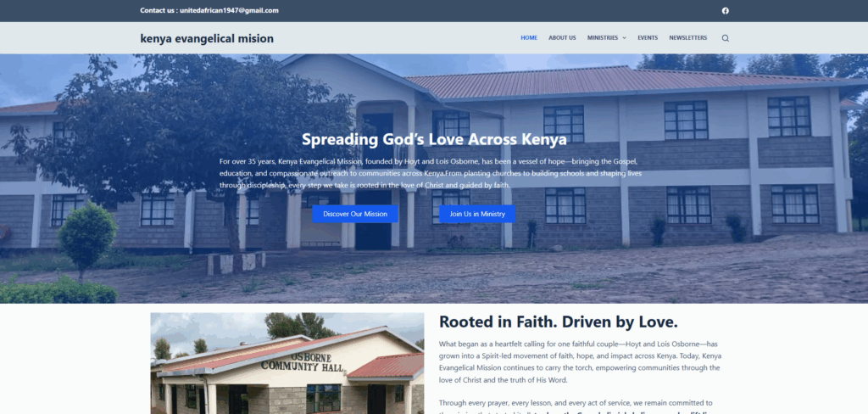868x414 pixels.
Task: Click the paragraph starting Through every prayer
Action: (x=580, y=406)
